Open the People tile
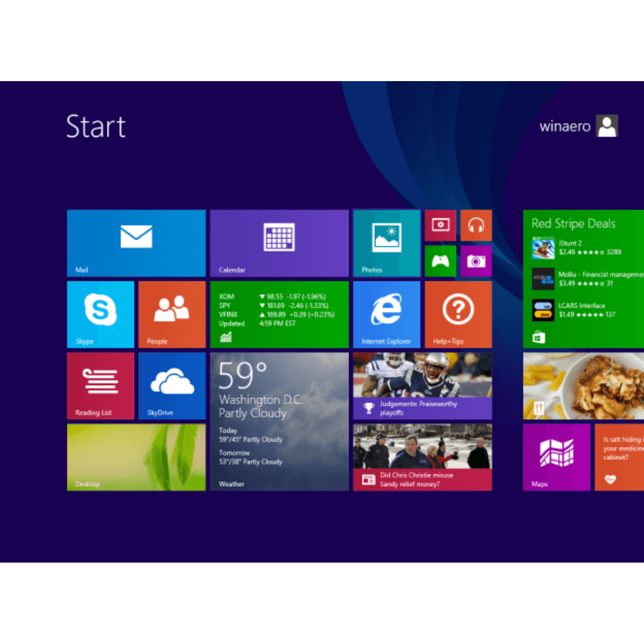Image resolution: width=644 pixels, height=644 pixels. pyautogui.click(x=172, y=314)
